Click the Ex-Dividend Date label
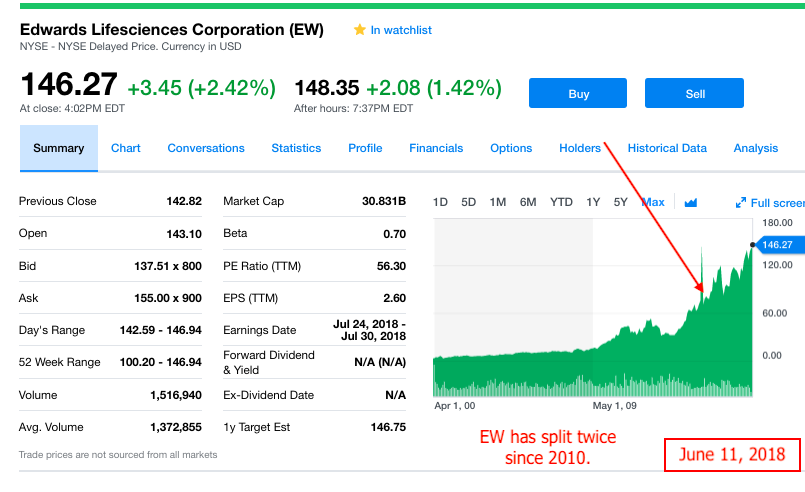Viewport: 805px width, 492px height. (x=269, y=395)
